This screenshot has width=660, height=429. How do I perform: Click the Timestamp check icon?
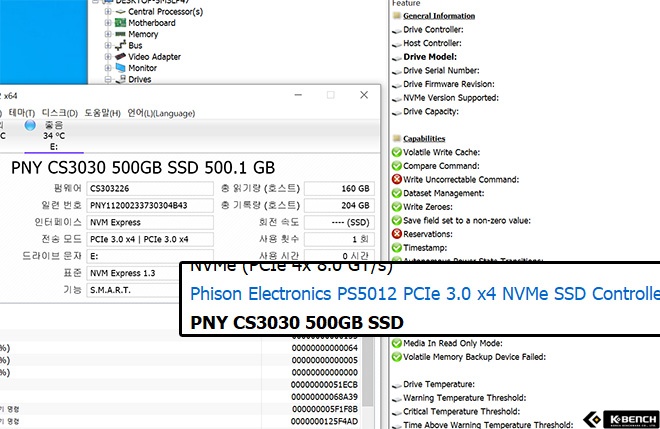pyautogui.click(x=397, y=248)
